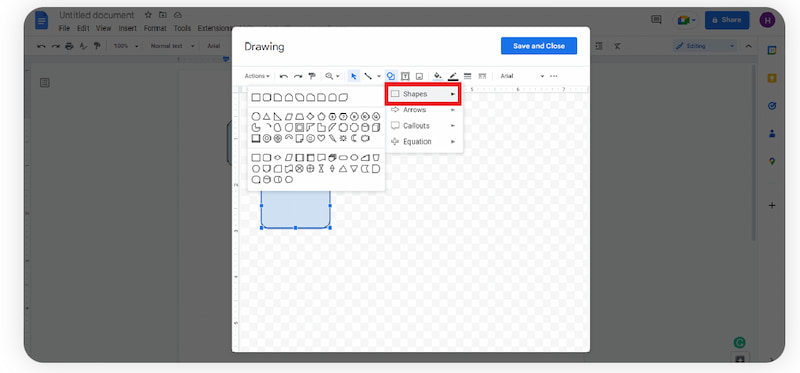Screen dimensions: 800x373
Task: Select the rectangle in the top shapes row
Action: click(x=256, y=97)
